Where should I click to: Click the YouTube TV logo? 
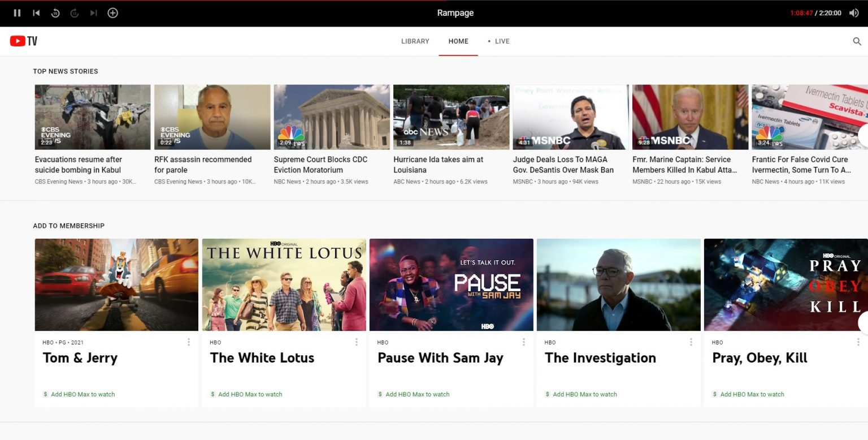tap(23, 40)
